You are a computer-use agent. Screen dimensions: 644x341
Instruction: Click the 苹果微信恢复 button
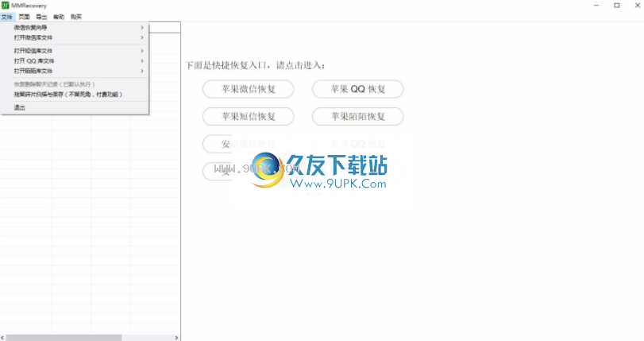pyautogui.click(x=248, y=89)
